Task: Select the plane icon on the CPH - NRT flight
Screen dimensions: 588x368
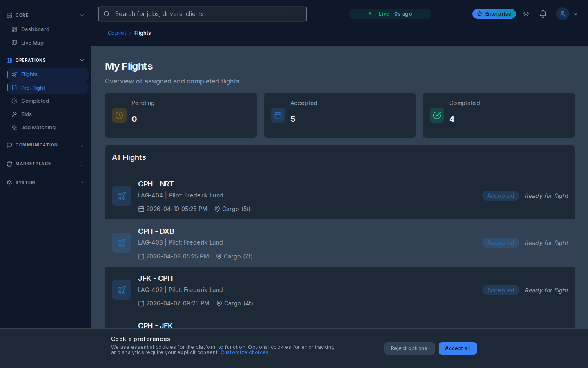Action: pos(122,196)
